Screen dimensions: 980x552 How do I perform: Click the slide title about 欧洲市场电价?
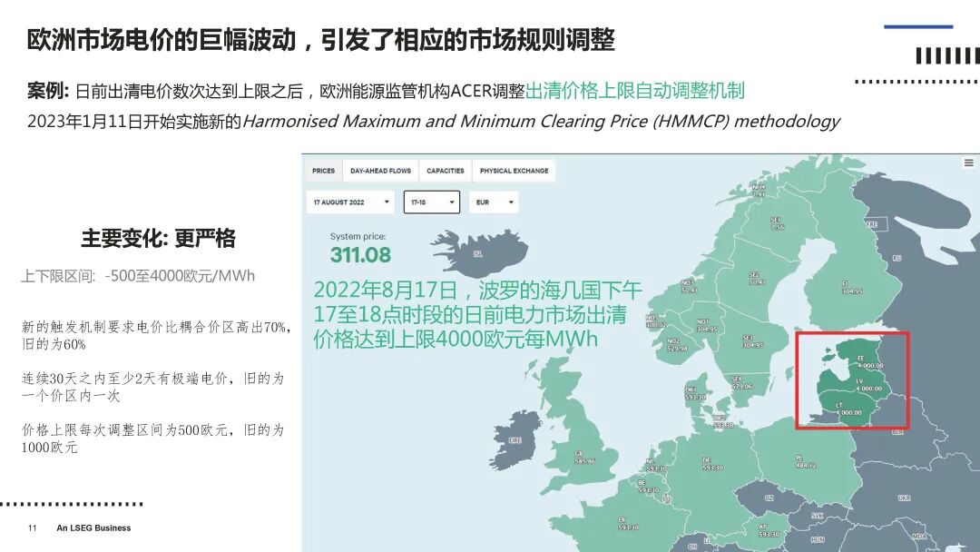(x=320, y=39)
